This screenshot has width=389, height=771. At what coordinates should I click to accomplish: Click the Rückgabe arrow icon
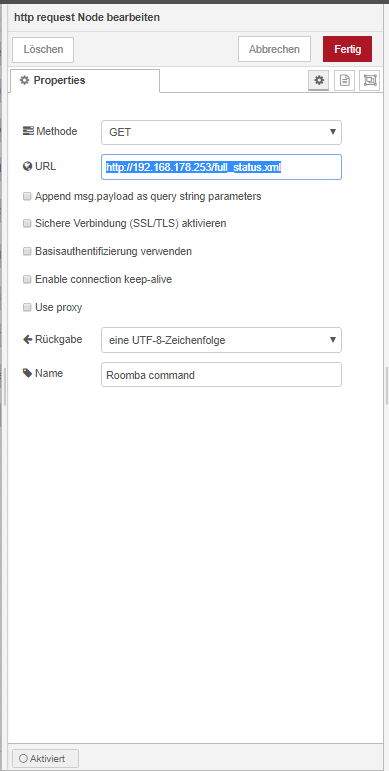[x=28, y=339]
